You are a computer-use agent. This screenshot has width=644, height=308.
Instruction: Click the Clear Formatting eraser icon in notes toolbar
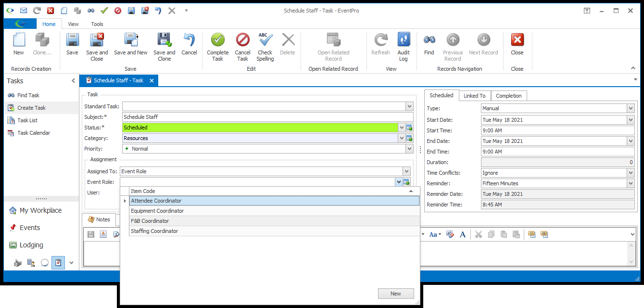click(450, 234)
